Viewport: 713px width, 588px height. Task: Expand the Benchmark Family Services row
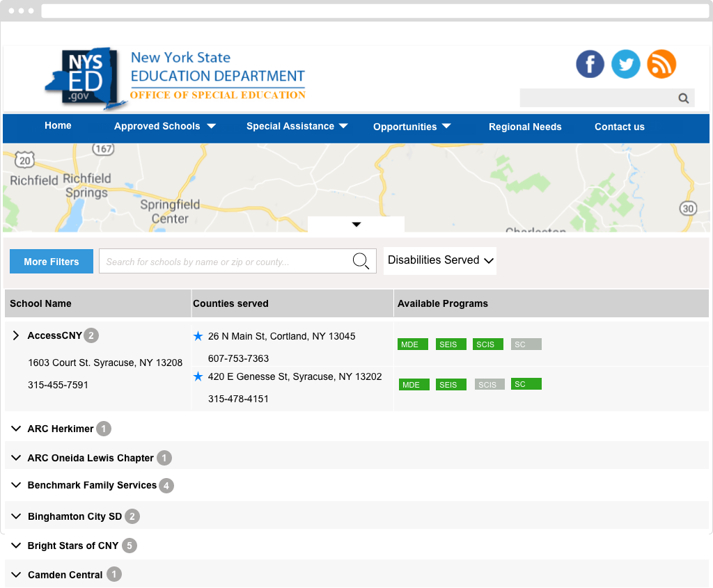(17, 485)
